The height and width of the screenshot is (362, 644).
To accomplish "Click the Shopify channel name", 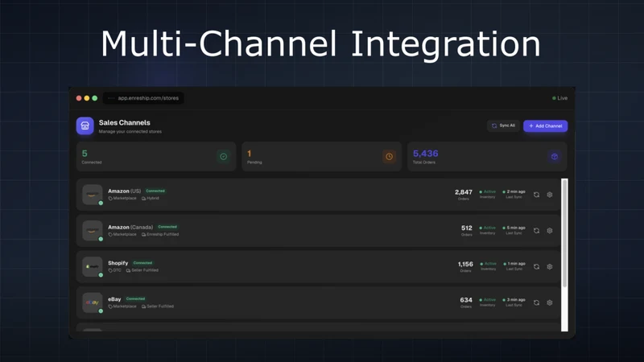I will (x=118, y=263).
